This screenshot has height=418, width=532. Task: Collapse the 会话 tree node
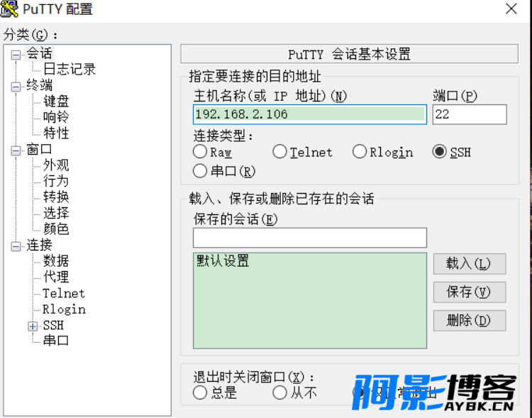click(16, 55)
